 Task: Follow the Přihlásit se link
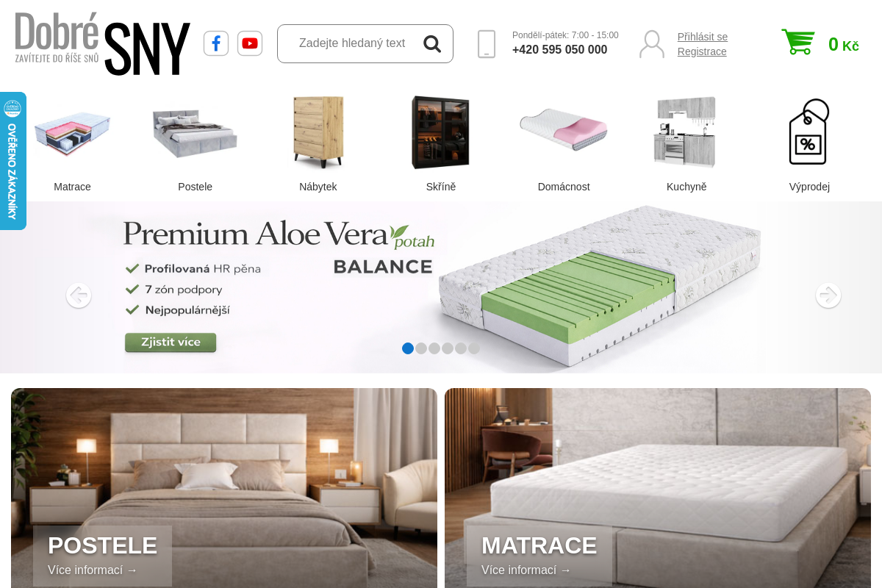point(703,37)
